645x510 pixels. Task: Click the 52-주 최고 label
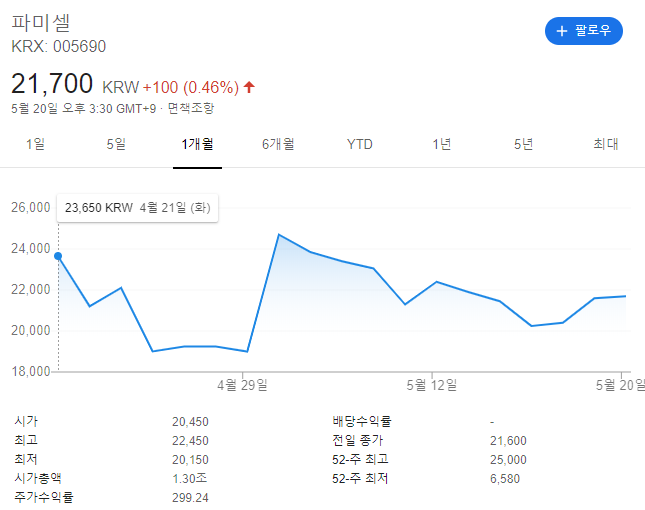360,459
